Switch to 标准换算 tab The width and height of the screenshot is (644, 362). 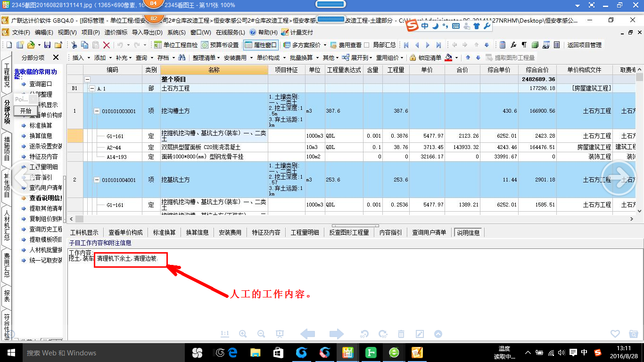click(x=164, y=232)
